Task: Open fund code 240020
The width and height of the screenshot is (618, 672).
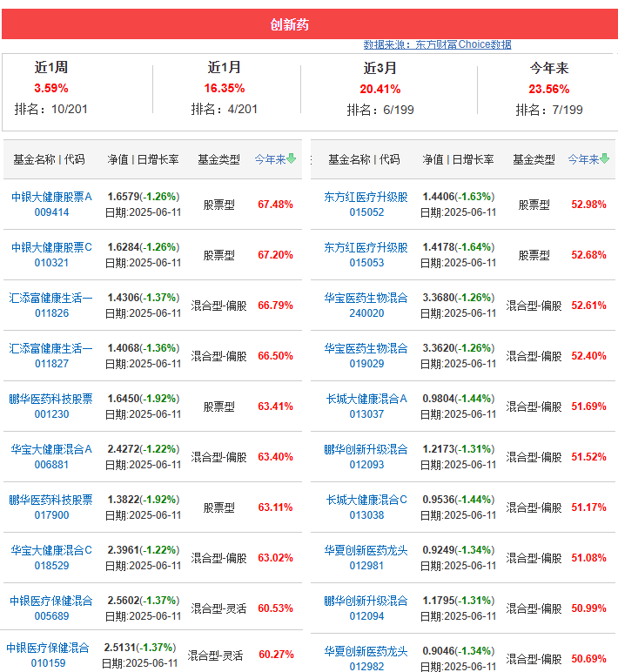Action: tap(366, 313)
